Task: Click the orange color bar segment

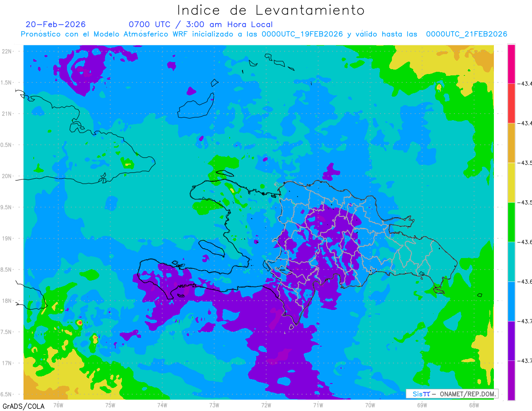Action: [x=511, y=143]
